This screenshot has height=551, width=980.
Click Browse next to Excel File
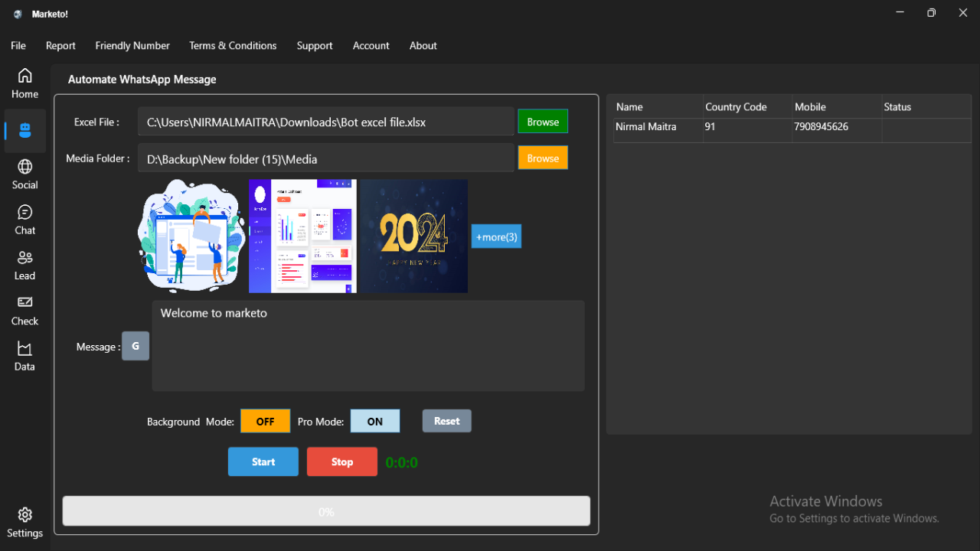pyautogui.click(x=543, y=121)
